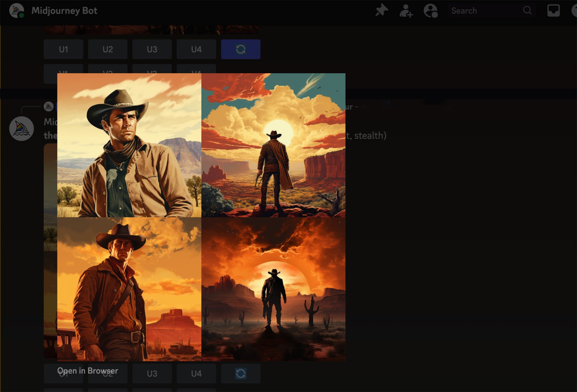The image size is (577, 392).
Task: Open the Open in Browser link
Action: 88,371
